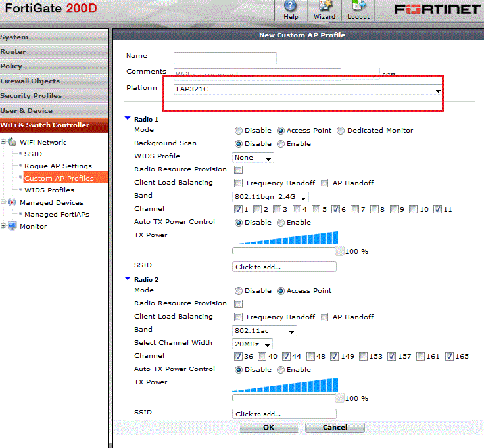Check Radio 1 AP Handoff

tap(324, 183)
